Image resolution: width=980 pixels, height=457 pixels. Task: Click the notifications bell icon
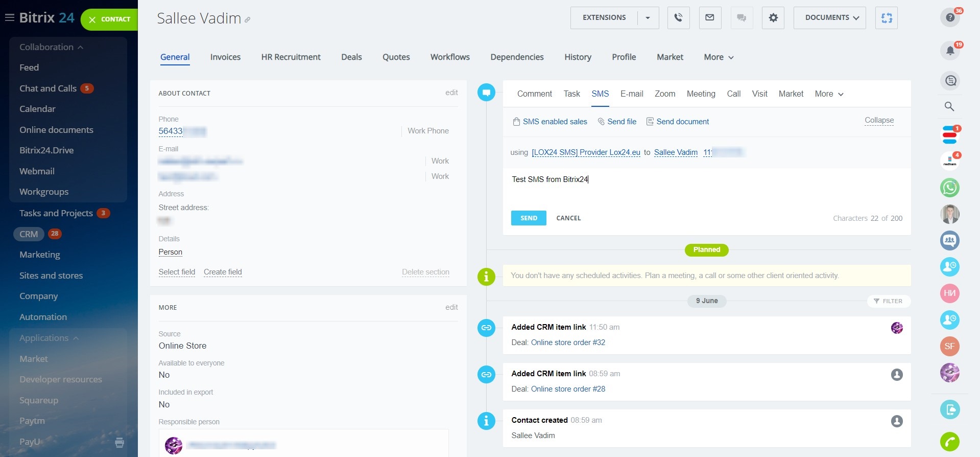pos(950,50)
